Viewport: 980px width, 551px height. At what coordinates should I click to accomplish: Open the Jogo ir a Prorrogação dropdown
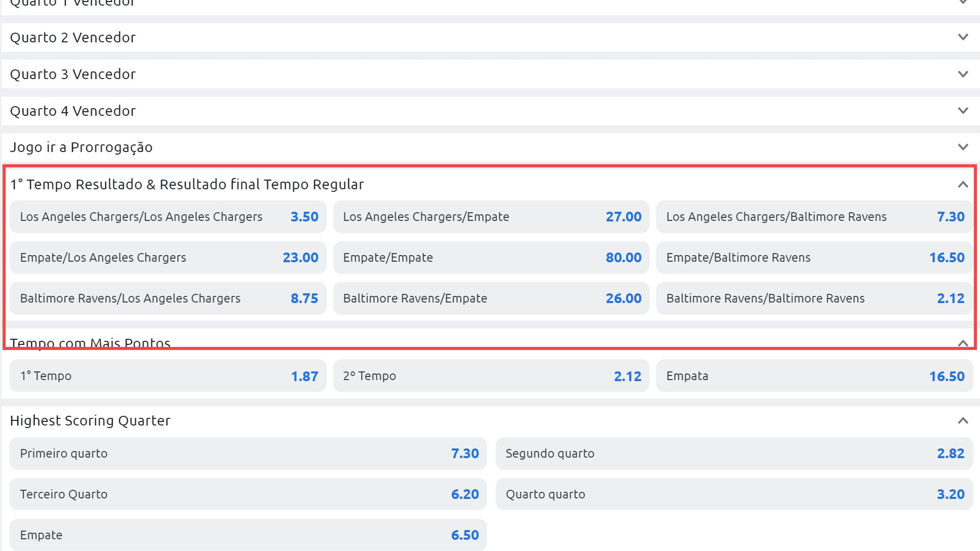click(x=963, y=147)
